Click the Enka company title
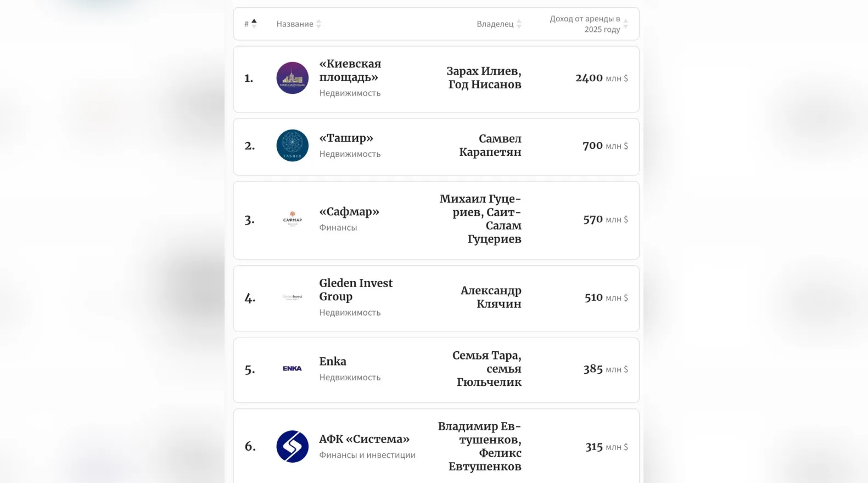The width and height of the screenshot is (868, 483). [x=333, y=361]
